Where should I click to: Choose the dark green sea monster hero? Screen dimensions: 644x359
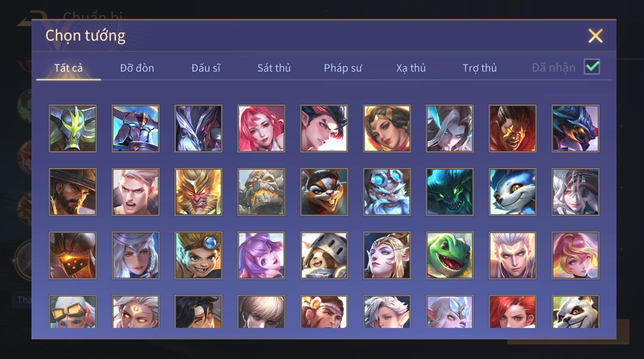(x=449, y=192)
